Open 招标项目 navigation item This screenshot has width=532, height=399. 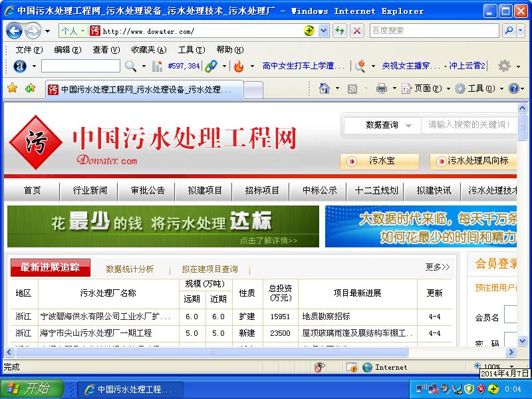click(262, 190)
